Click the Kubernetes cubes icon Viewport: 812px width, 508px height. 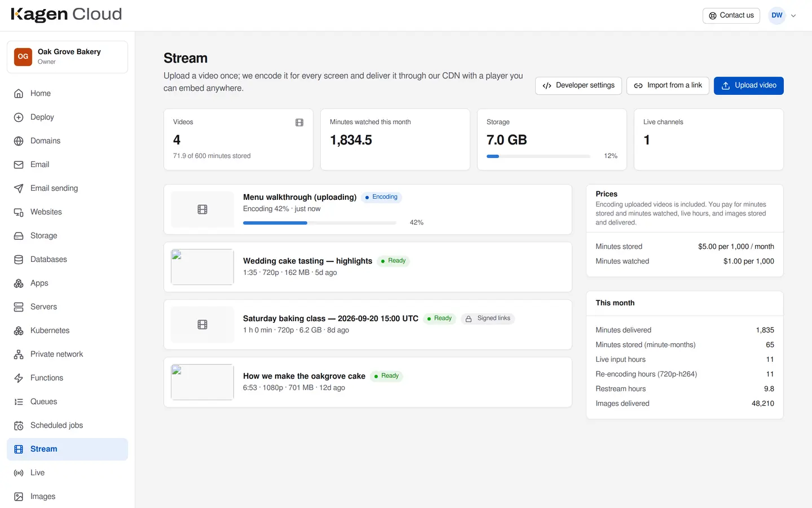(x=19, y=331)
